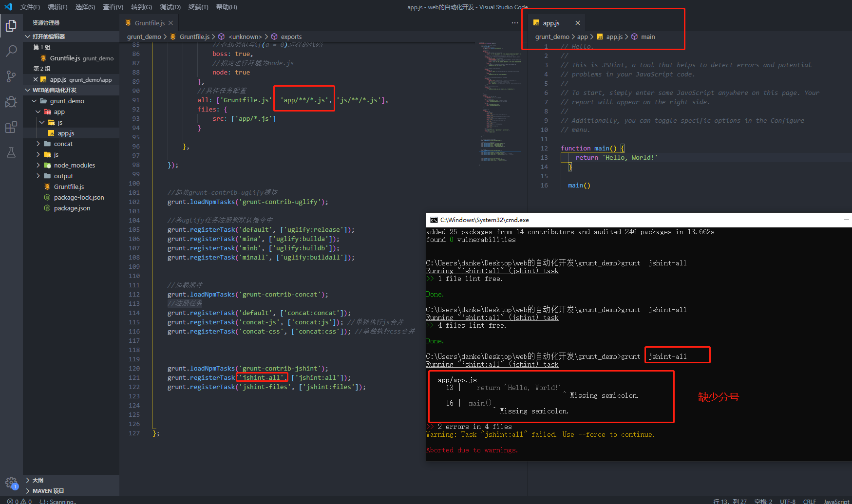Click the VS Code logo in the title bar

(8, 7)
